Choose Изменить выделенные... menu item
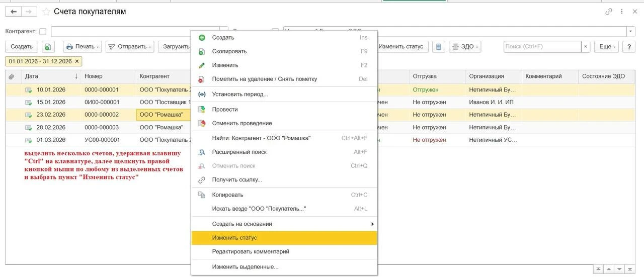 point(284,267)
